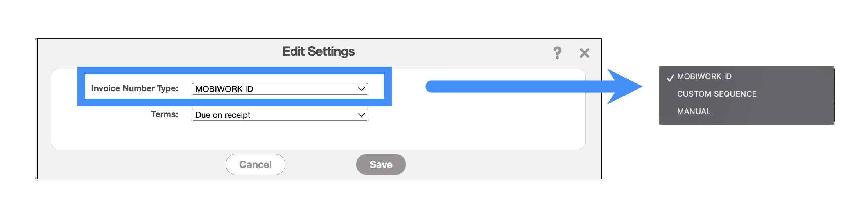
Task: Click the question mark help icon
Action: click(x=557, y=53)
